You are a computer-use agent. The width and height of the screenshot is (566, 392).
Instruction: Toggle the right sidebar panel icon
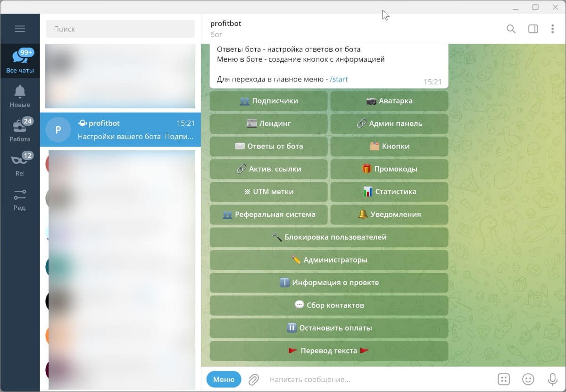click(533, 29)
